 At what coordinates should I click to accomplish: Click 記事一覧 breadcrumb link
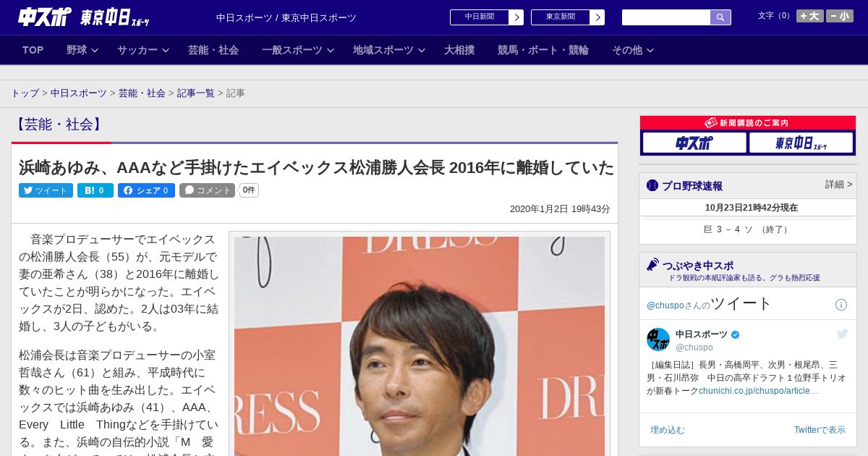point(196,93)
